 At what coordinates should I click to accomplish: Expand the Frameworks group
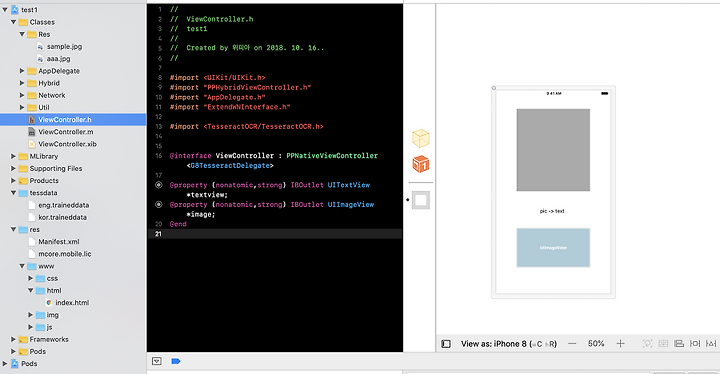pos(13,339)
